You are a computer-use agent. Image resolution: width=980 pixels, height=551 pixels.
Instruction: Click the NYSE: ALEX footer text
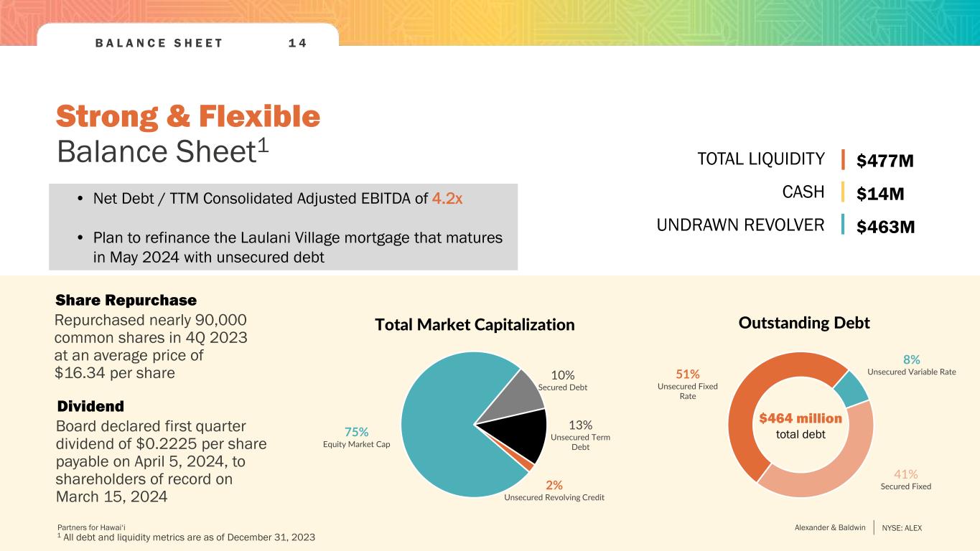(x=902, y=529)
